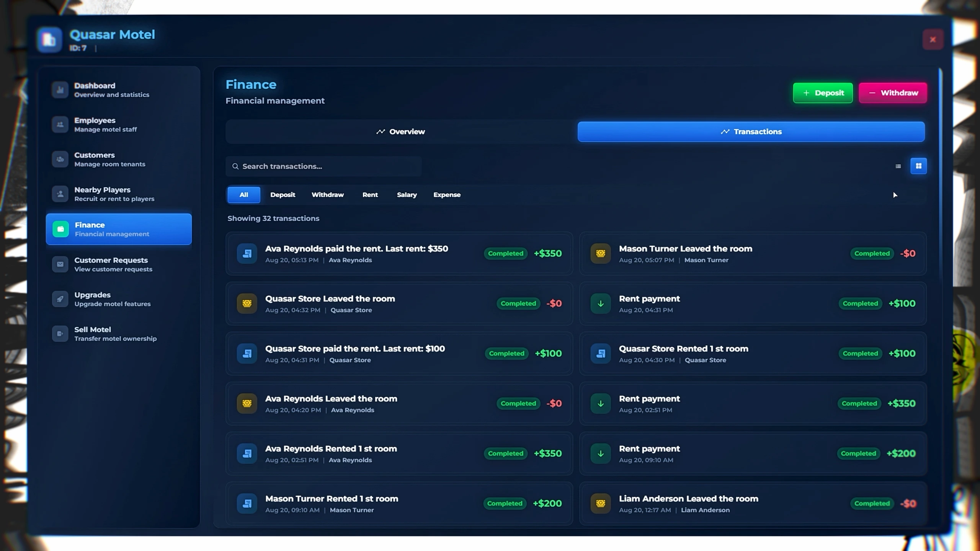Image resolution: width=980 pixels, height=551 pixels.
Task: Switch to grid view layout
Action: [x=918, y=166]
